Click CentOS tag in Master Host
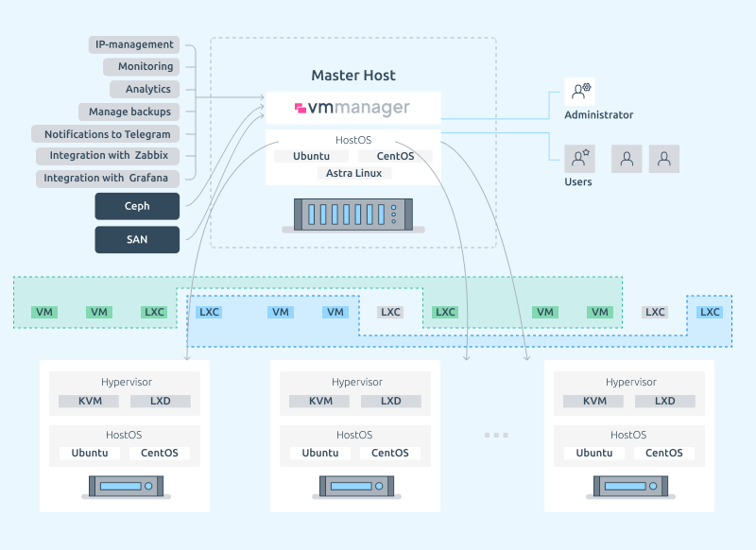Viewport: 756px width, 550px height. point(395,156)
